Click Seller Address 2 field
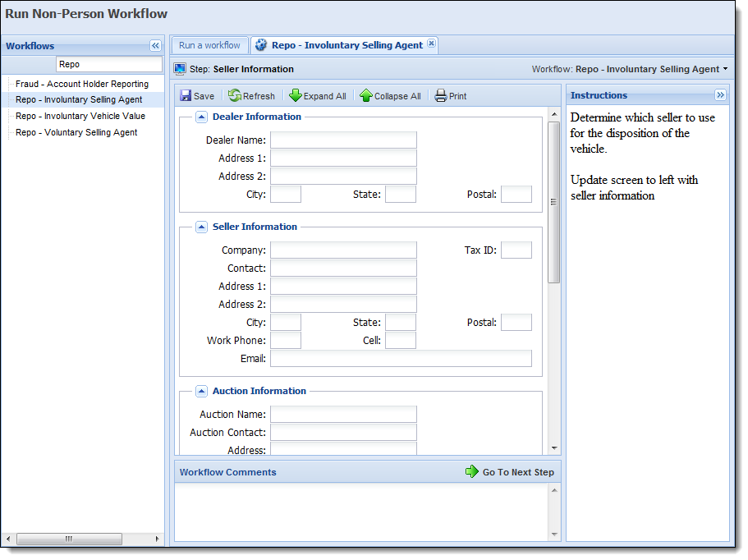This screenshot has width=748, height=560. [x=343, y=305]
